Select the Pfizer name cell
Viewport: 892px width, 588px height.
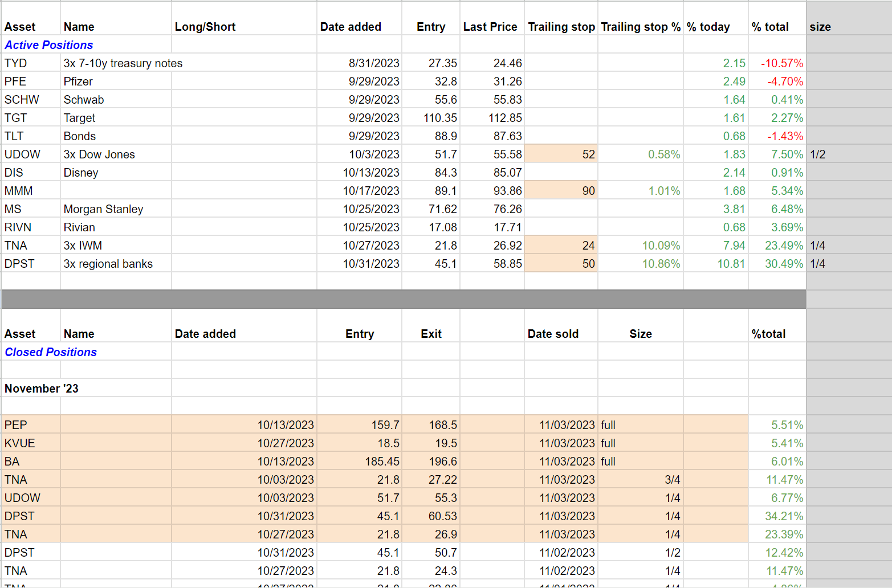[116, 81]
